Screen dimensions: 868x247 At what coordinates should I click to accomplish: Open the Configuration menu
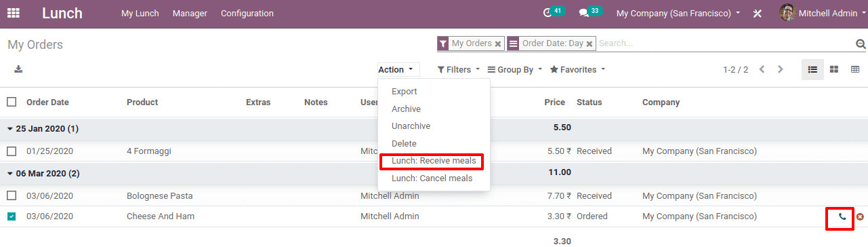tap(247, 13)
